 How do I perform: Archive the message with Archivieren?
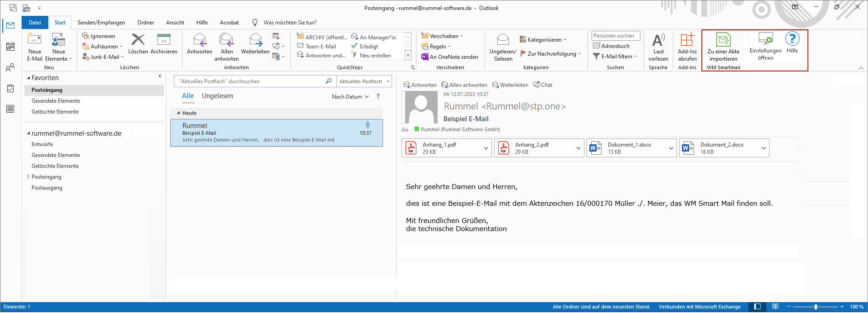coord(163,44)
